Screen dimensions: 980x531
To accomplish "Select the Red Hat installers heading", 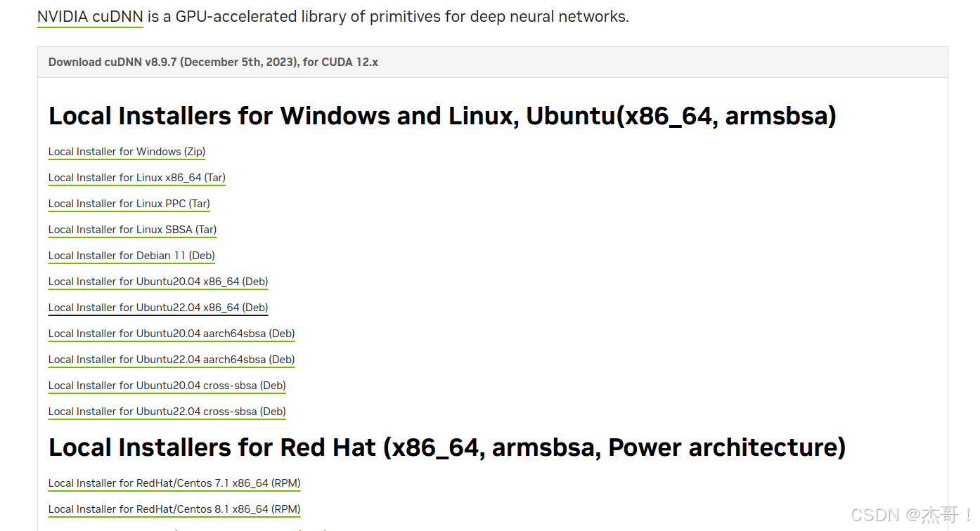I will [446, 447].
